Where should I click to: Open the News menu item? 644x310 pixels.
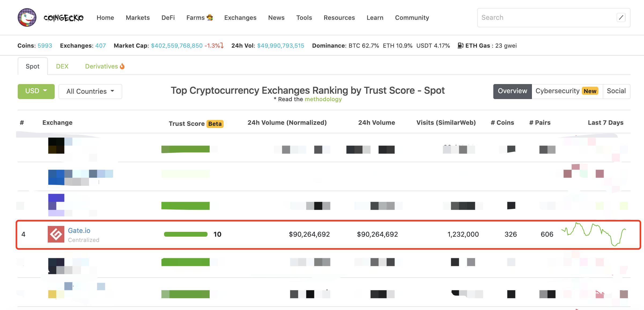tap(276, 18)
